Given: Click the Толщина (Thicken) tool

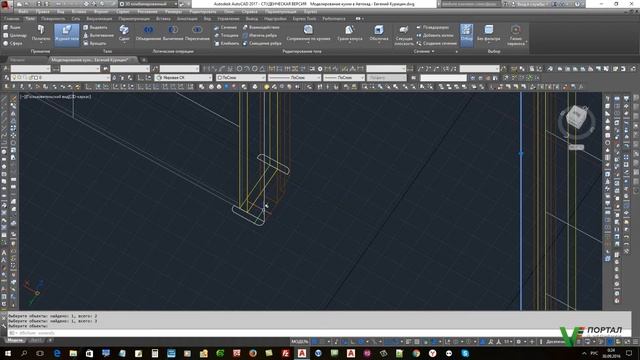Looking at the screenshot, I should tap(226, 36).
